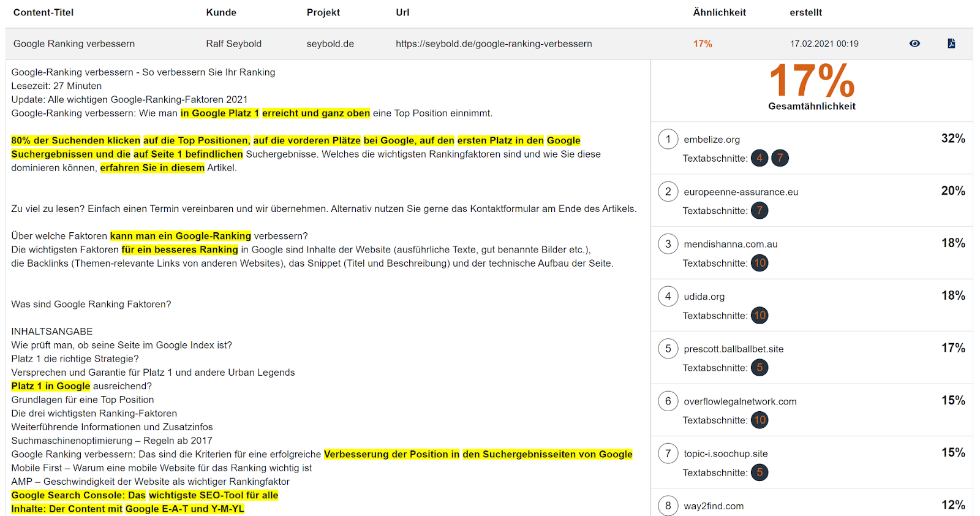Click the 17% similarity cell in the row
The width and height of the screenshot is (980, 516).
click(703, 44)
